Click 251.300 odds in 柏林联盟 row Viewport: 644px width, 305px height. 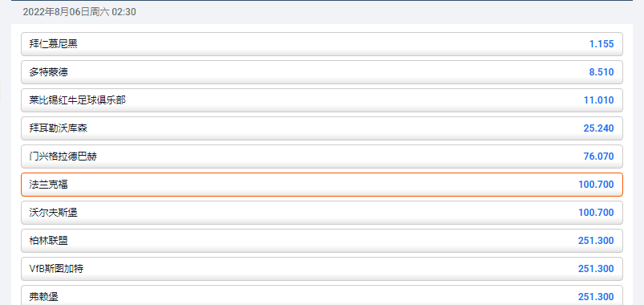coord(597,241)
